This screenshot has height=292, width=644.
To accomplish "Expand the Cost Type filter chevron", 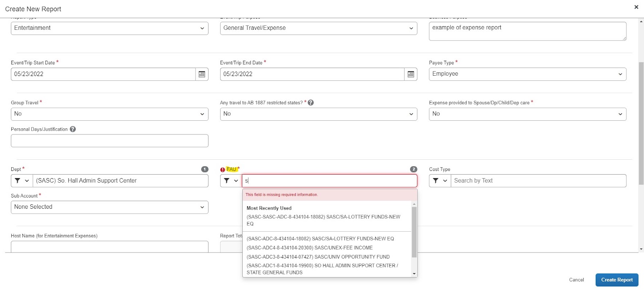I will (x=445, y=181).
